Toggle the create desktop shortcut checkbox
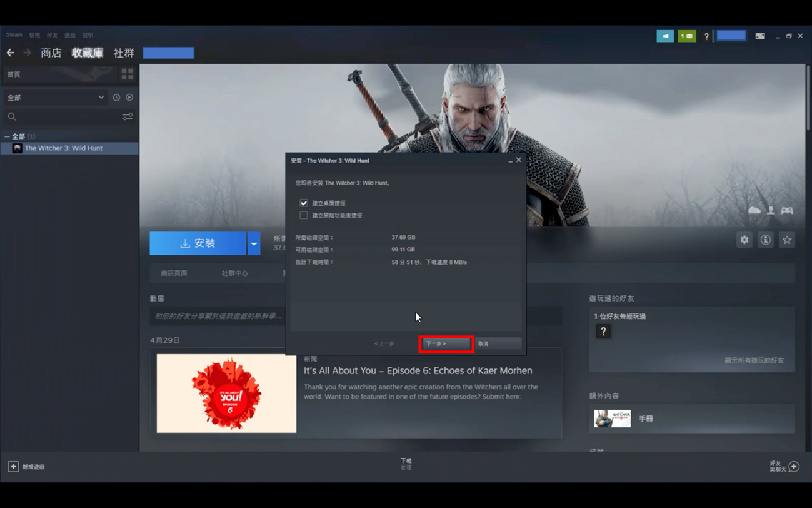Screen dimensions: 812x508 click(304, 203)
